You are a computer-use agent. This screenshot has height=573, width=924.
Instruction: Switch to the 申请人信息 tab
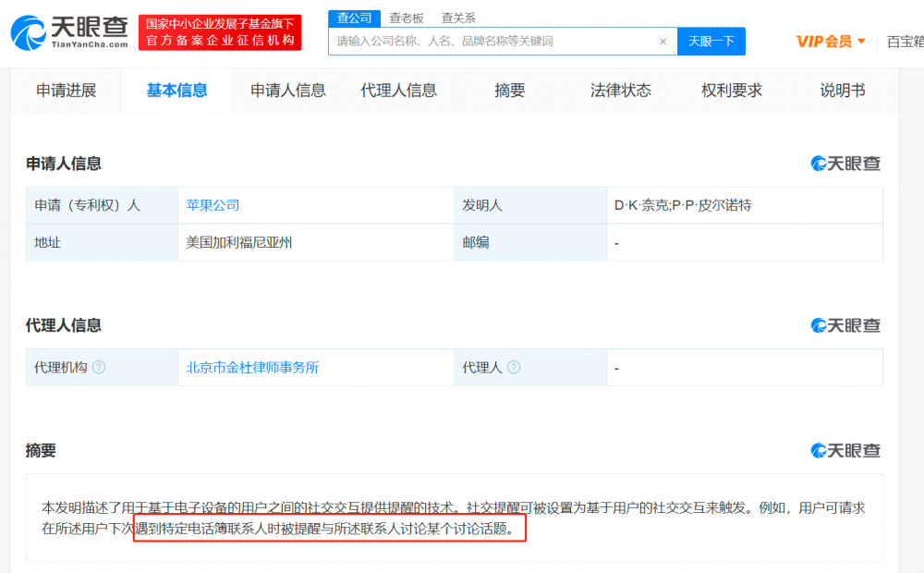point(288,91)
